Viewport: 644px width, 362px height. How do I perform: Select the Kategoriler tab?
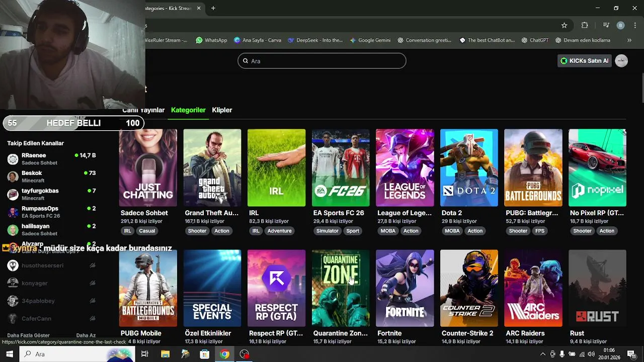(x=188, y=110)
